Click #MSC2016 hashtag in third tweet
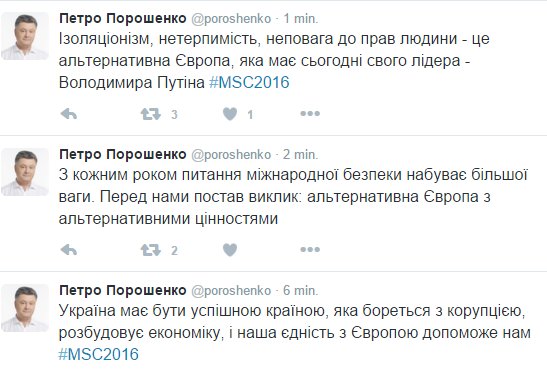The height and width of the screenshot is (375, 547). [99, 354]
